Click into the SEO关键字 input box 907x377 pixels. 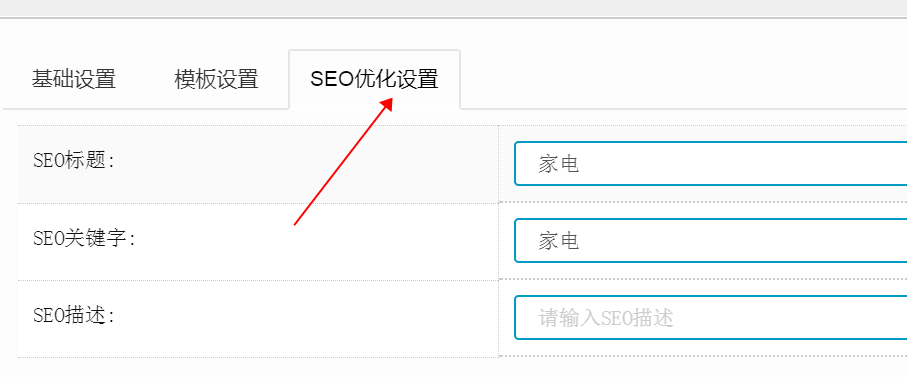710,241
